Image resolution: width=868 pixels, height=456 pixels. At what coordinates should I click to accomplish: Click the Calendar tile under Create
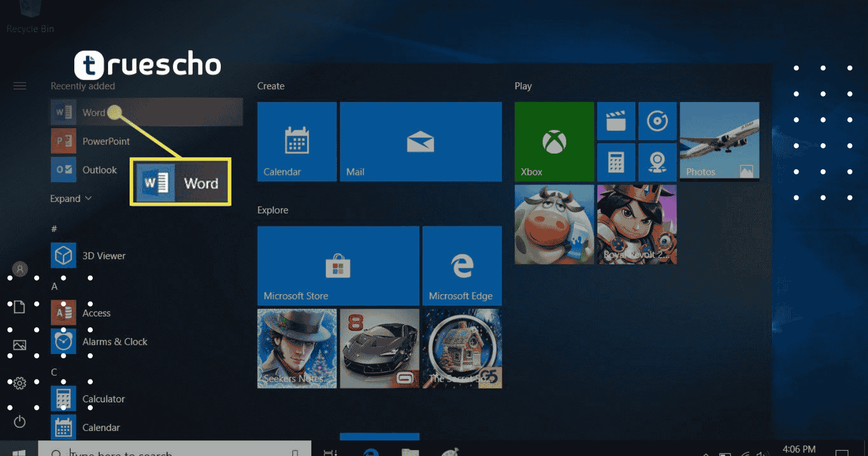click(297, 142)
